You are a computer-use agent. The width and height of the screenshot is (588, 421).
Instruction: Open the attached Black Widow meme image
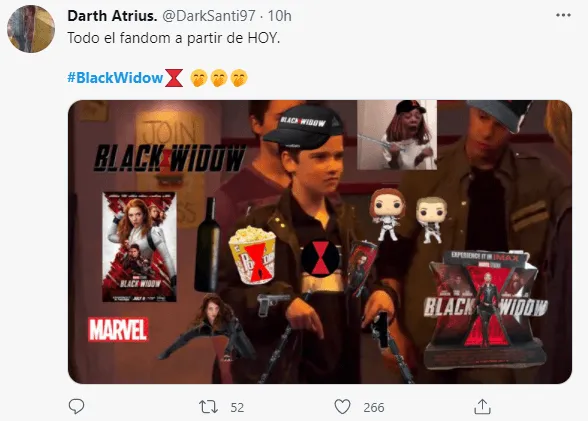[x=320, y=242]
